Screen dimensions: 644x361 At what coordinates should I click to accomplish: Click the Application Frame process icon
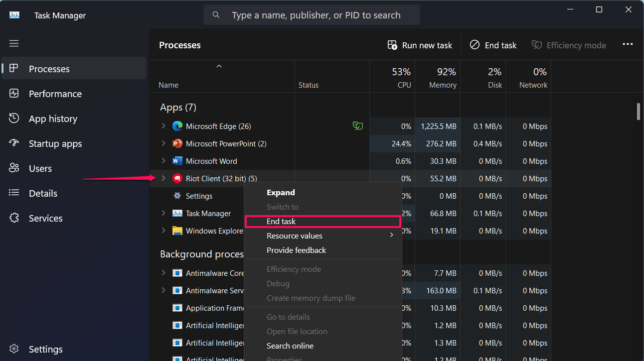point(177,308)
